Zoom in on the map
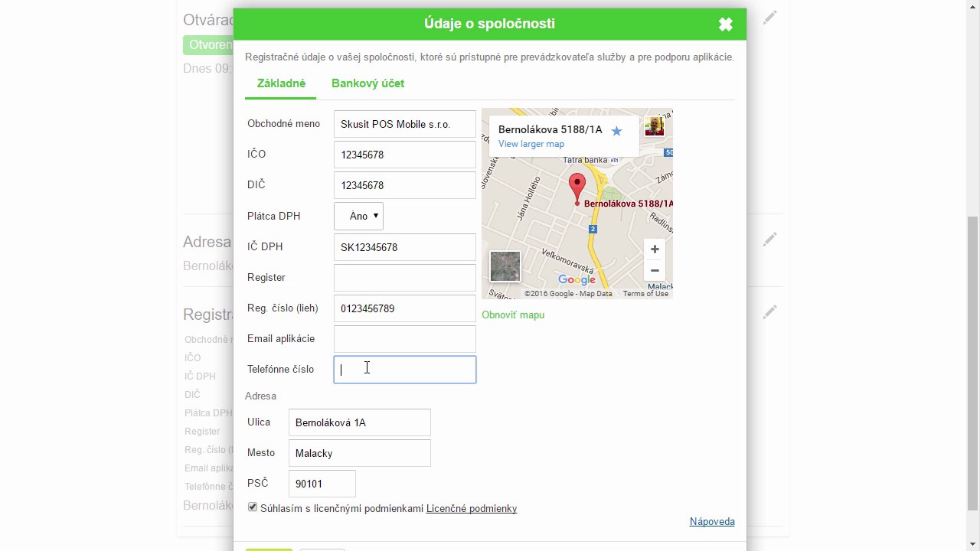Screen dimensions: 980x551 pos(655,249)
